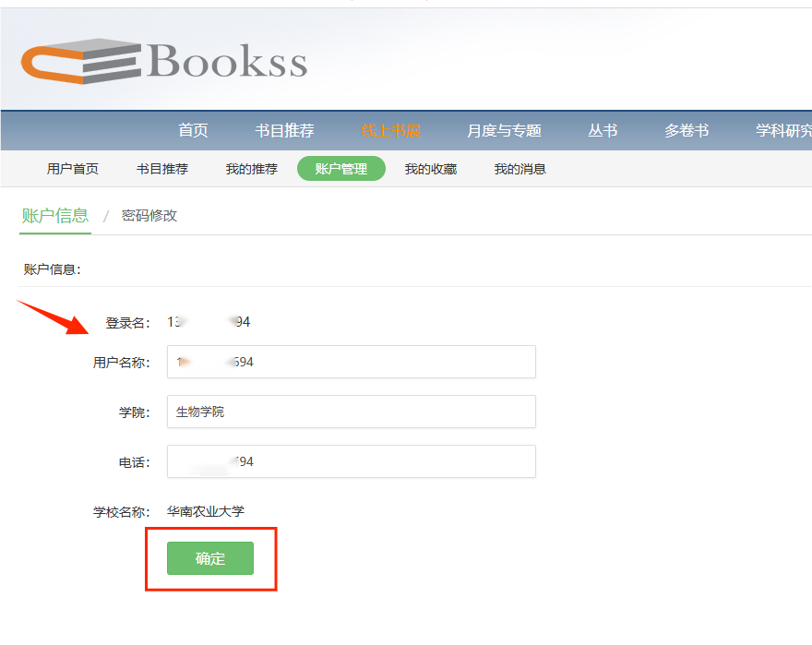
Task: Open the orange 线上书展 navigation item
Action: (x=390, y=130)
